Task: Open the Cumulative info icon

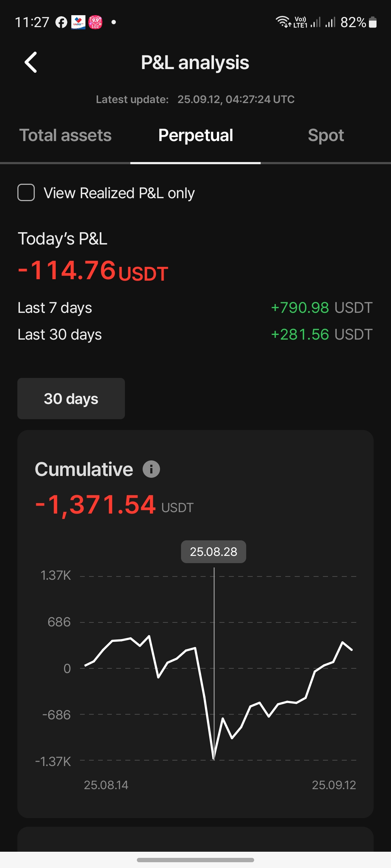Action: [x=151, y=469]
